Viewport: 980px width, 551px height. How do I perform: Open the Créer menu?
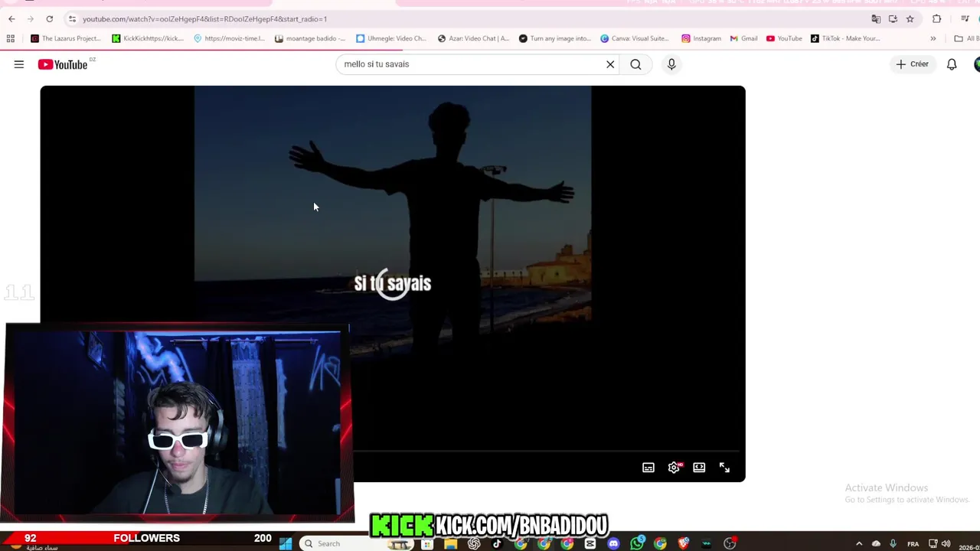[x=912, y=64]
